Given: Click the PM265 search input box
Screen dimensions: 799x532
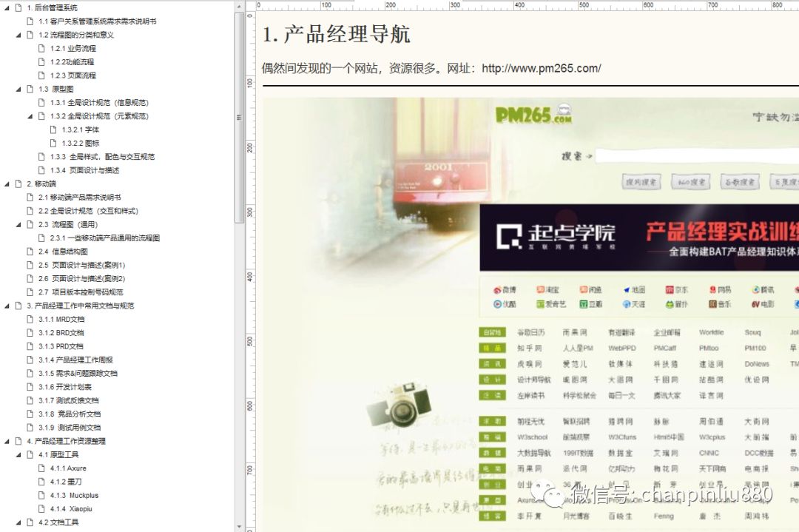Looking at the screenshot, I should pos(697,155).
